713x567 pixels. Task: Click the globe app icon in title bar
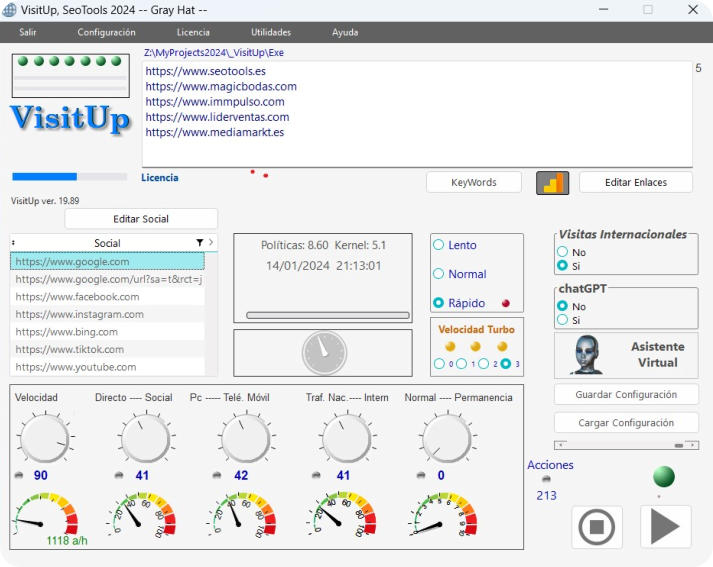point(9,10)
